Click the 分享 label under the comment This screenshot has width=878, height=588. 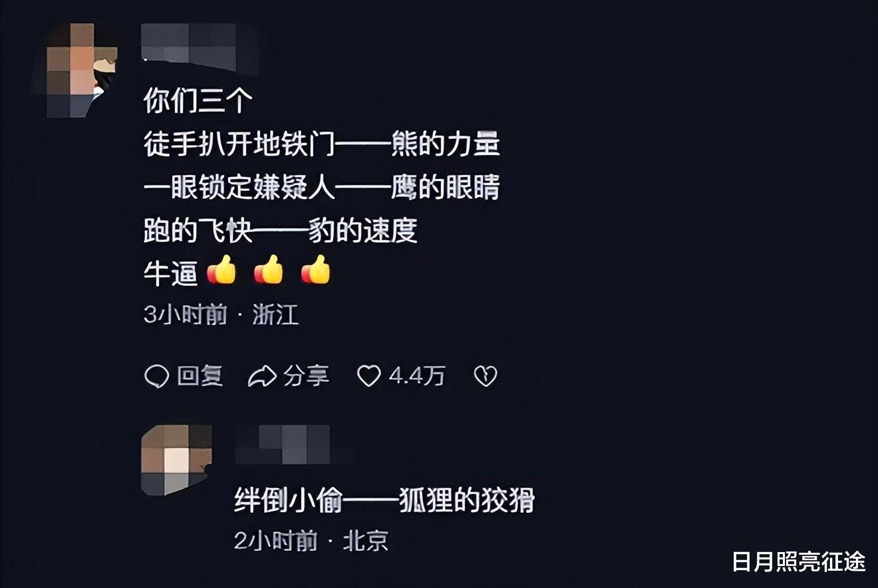click(307, 376)
